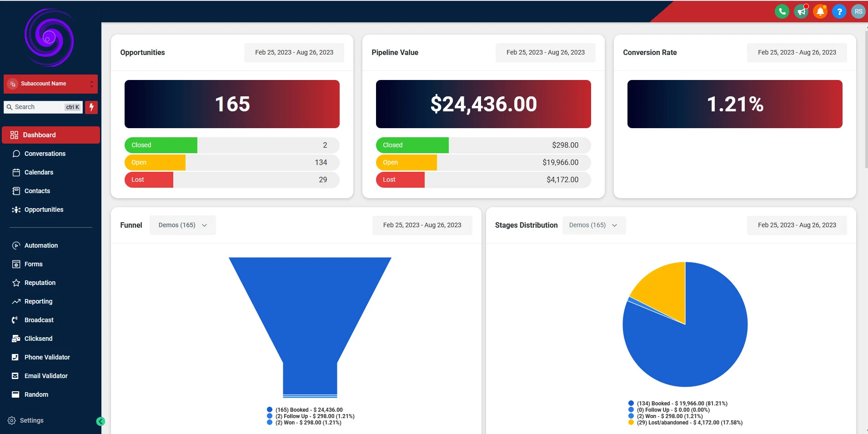The image size is (868, 434).
Task: Select Opportunities in sidebar menu
Action: tap(44, 210)
